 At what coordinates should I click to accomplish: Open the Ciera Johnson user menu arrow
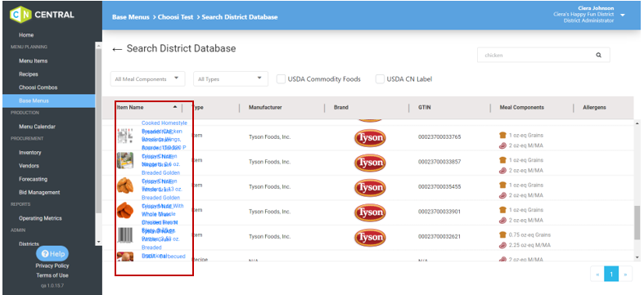tap(623, 16)
